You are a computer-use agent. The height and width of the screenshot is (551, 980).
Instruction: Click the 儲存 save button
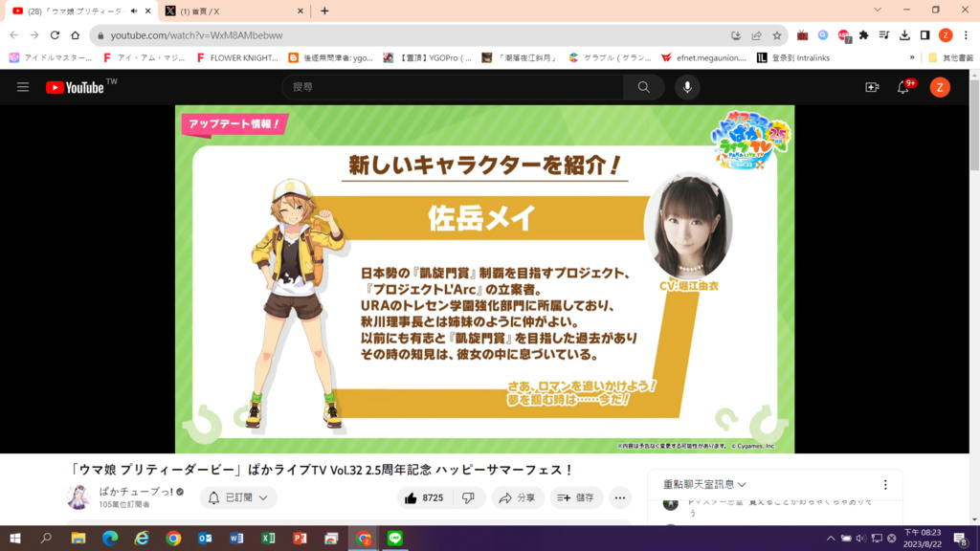tap(576, 497)
